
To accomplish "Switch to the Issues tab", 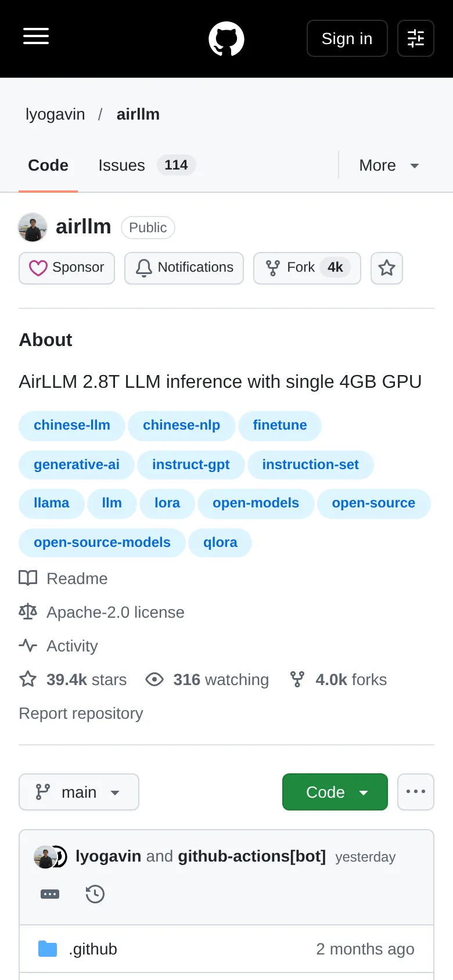I will pyautogui.click(x=147, y=165).
